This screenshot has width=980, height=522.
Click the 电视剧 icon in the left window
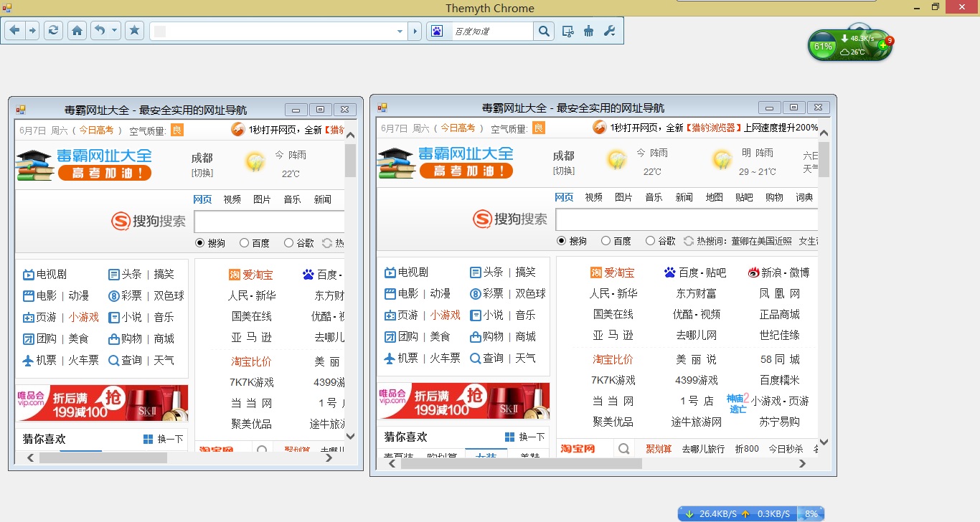28,275
